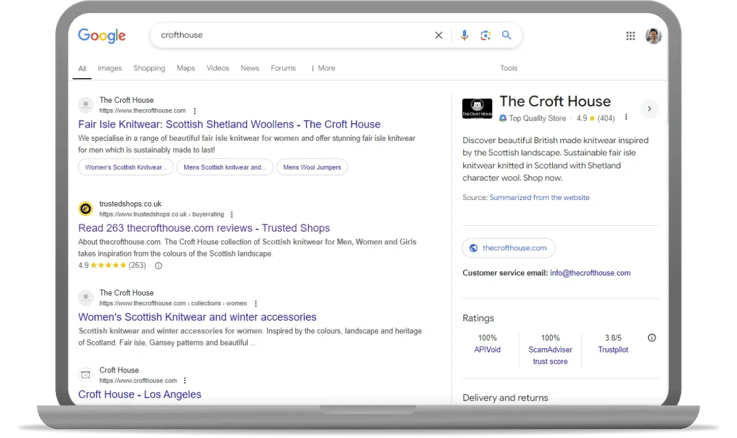Viewport: 737px width, 438px height.
Task: Switch to the Images tab
Action: 110,68
